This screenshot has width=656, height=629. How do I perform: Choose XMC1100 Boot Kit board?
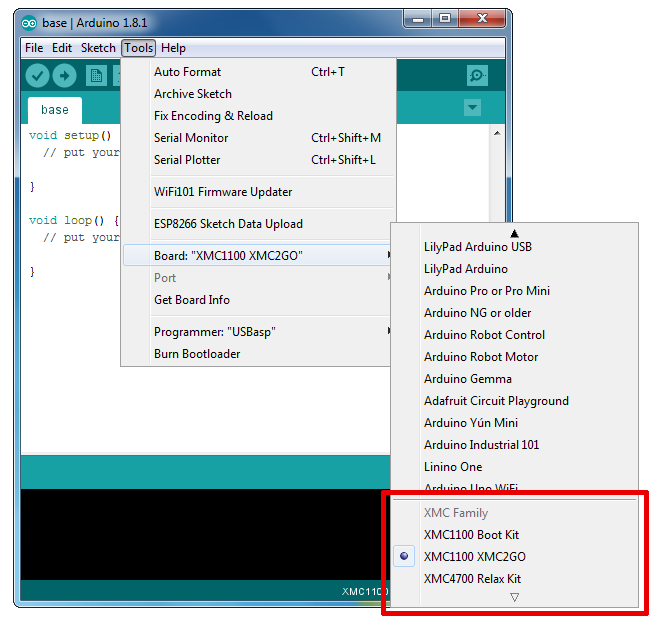[471, 535]
